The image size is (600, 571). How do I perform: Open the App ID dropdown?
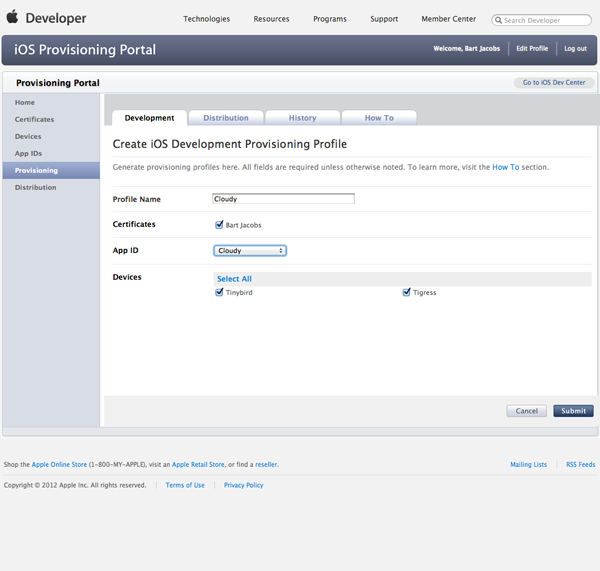click(250, 251)
